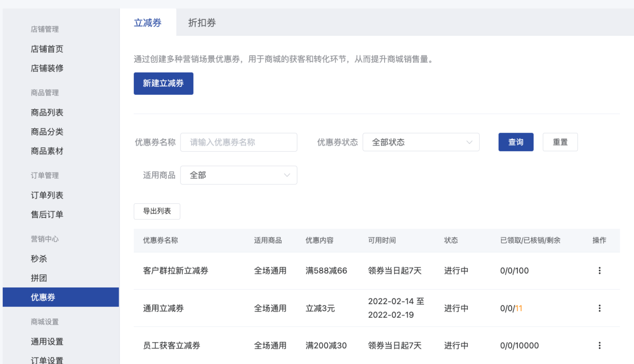Select 拼团 in the sidebar
The height and width of the screenshot is (364, 634).
click(x=39, y=278)
